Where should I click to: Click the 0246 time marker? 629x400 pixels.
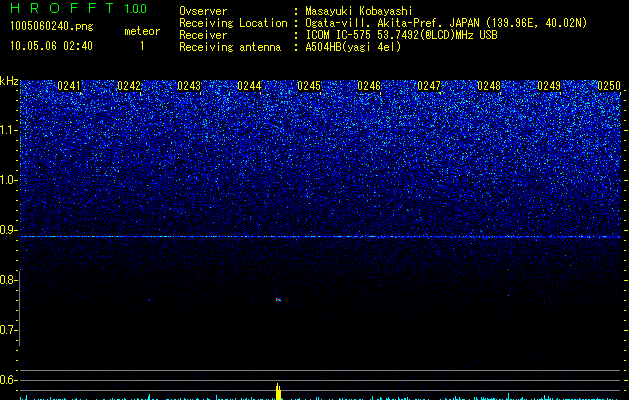369,86
